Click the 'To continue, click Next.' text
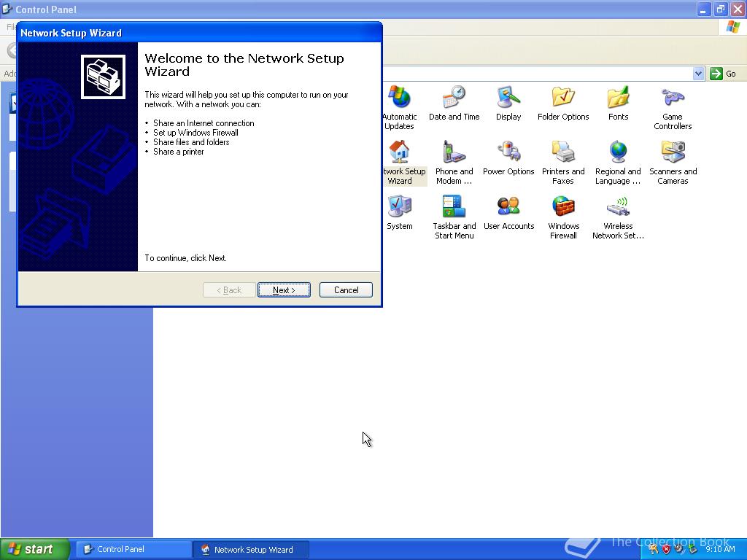 (185, 258)
